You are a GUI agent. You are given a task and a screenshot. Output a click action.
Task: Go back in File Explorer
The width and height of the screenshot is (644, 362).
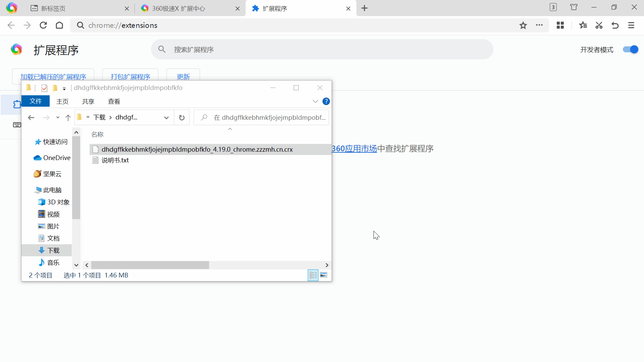(31, 117)
